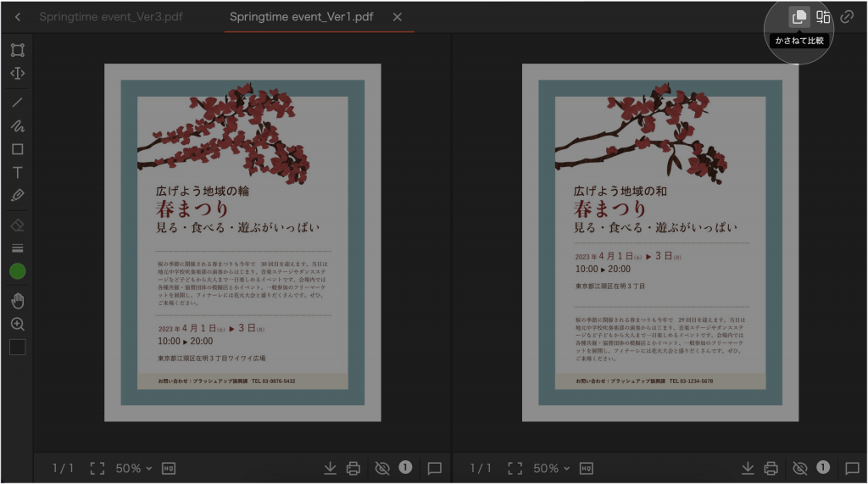Close the Springtime event_Ver1.pdf tab
This screenshot has width=868, height=484.
(397, 17)
